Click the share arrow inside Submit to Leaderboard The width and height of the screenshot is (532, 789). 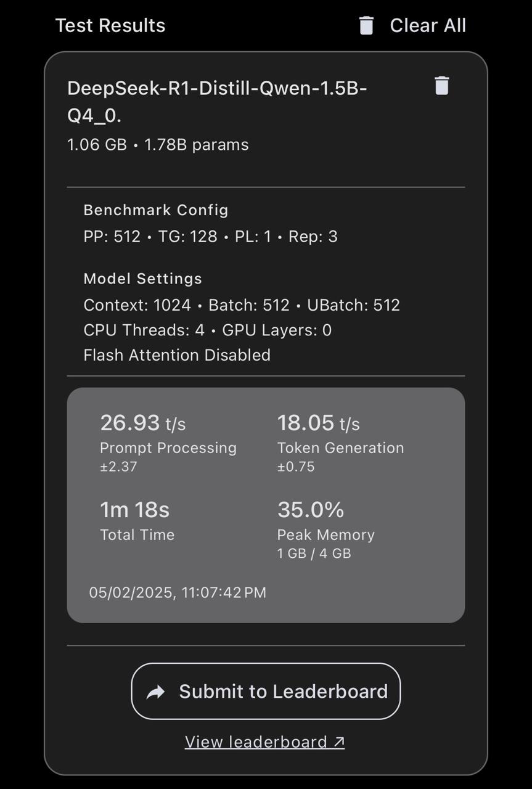point(156,692)
